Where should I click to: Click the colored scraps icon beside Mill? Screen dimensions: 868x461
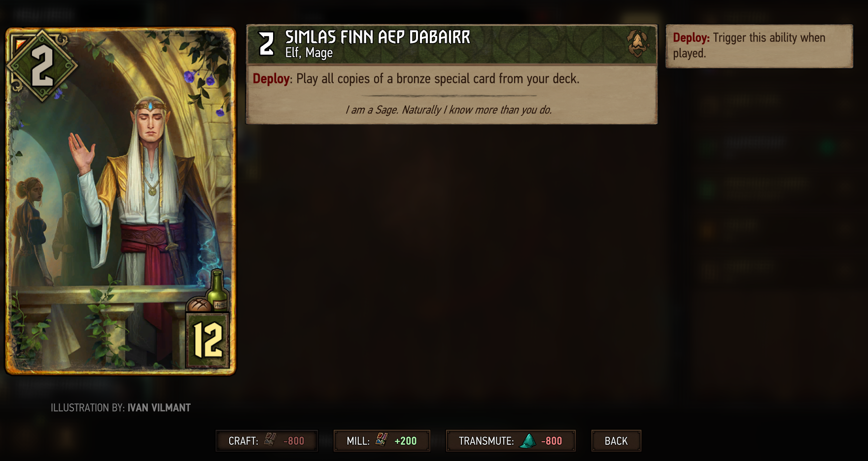point(382,439)
